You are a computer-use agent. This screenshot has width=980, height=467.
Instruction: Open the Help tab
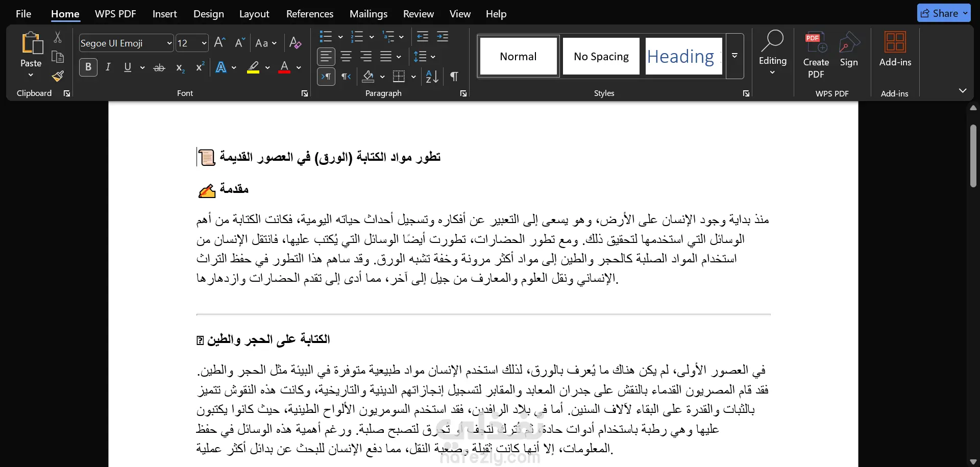point(496,14)
